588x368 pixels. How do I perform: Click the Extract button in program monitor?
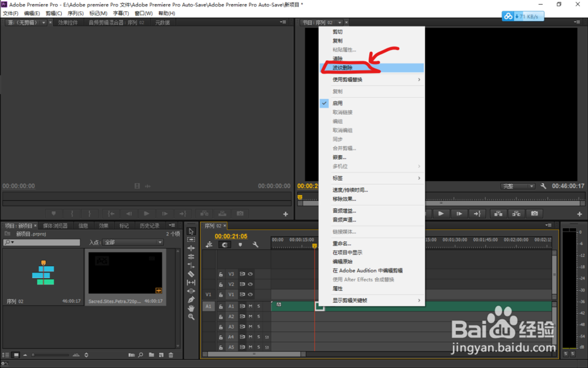516,214
